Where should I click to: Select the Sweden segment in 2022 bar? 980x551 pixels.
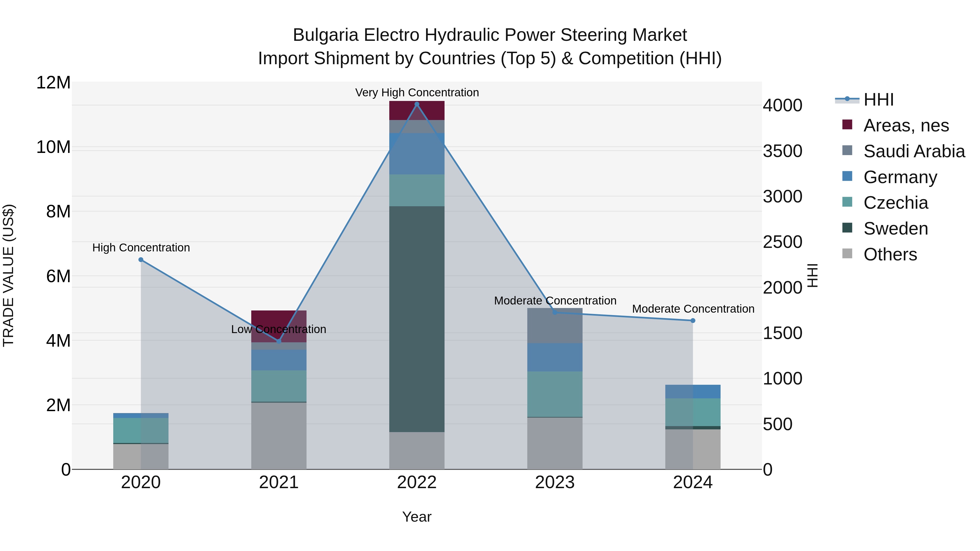[x=416, y=319]
